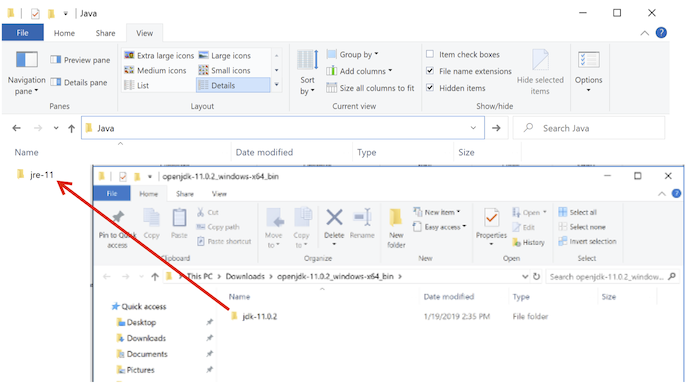Click Paste shortcut in openjdk window

click(x=224, y=241)
